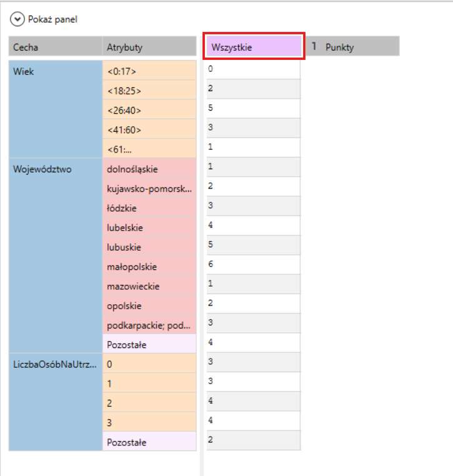Select attribute 1 of LiczbaOsóbNaUtrz...
The width and height of the screenshot is (453, 476).
point(149,382)
